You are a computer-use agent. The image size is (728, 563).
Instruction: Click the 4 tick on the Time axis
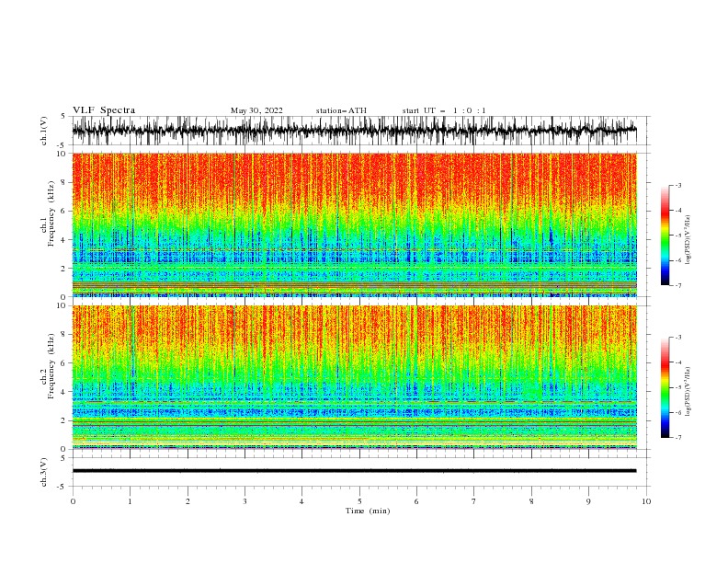[x=301, y=501]
